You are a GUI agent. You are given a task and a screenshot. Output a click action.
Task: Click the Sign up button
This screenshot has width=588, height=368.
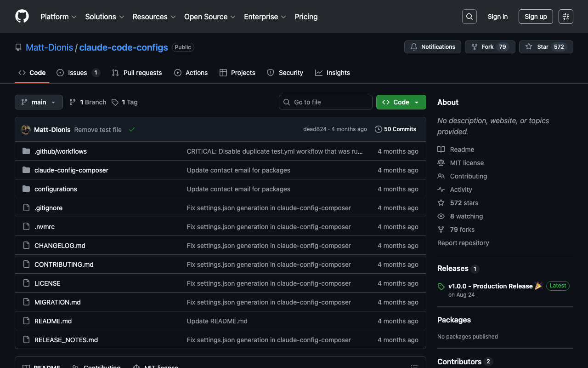536,17
